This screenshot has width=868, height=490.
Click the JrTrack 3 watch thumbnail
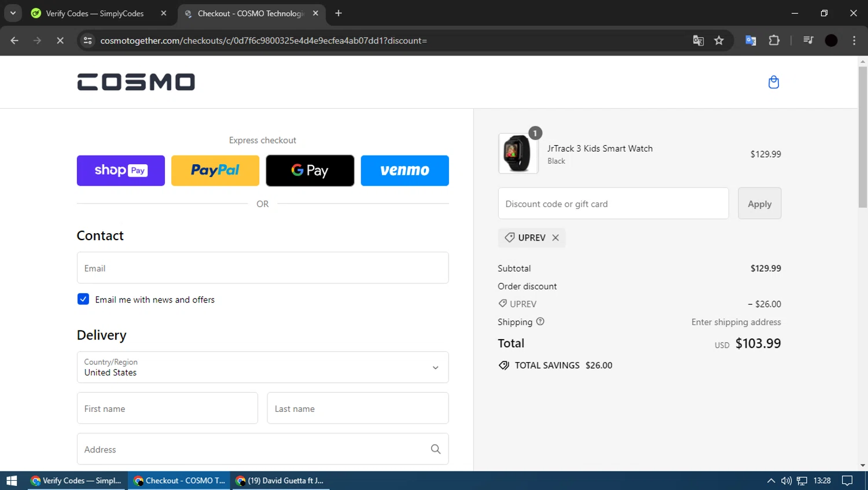coord(518,154)
